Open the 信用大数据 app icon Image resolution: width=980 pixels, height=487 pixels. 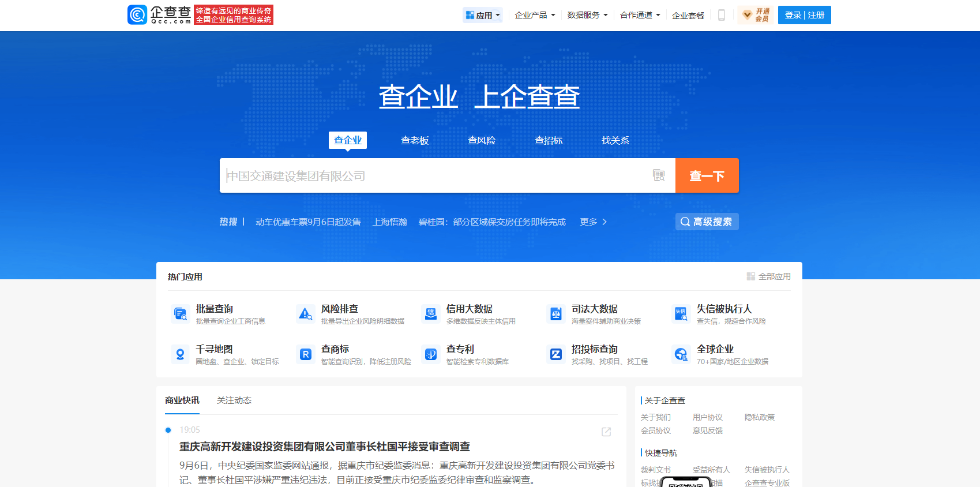coord(431,314)
